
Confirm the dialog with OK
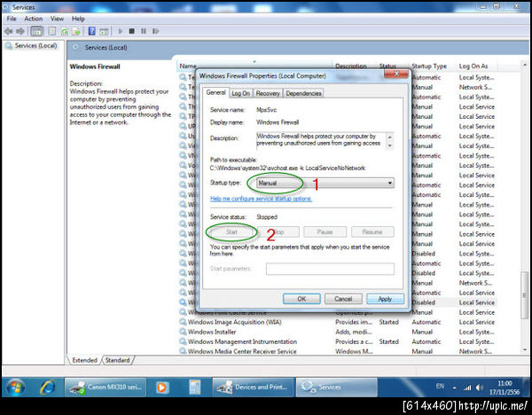[x=301, y=299]
